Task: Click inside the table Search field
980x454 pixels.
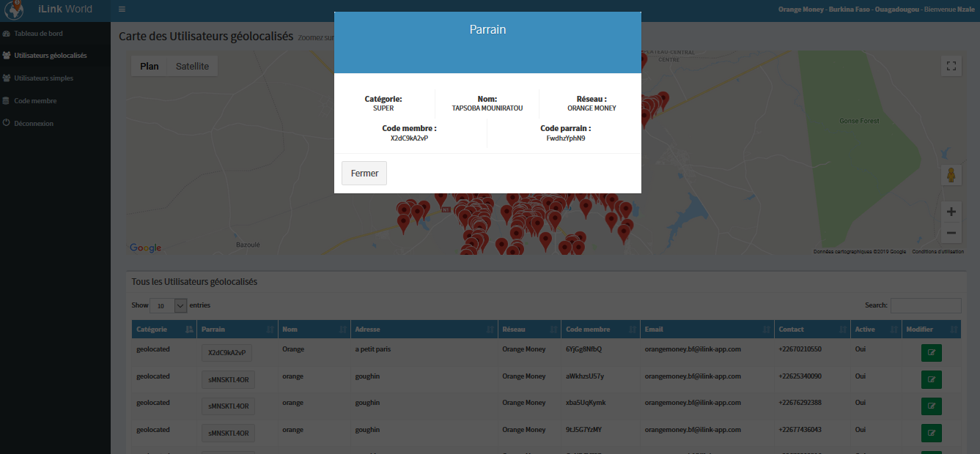Action: pos(925,305)
